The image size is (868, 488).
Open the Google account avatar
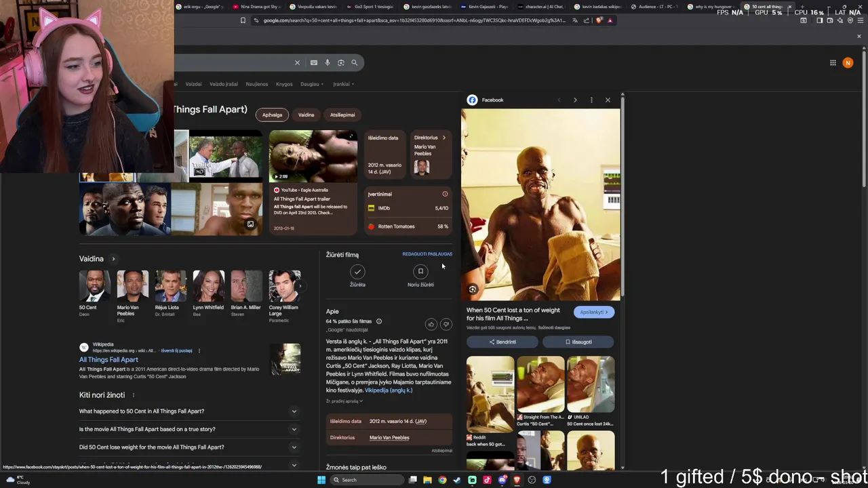[x=848, y=62]
